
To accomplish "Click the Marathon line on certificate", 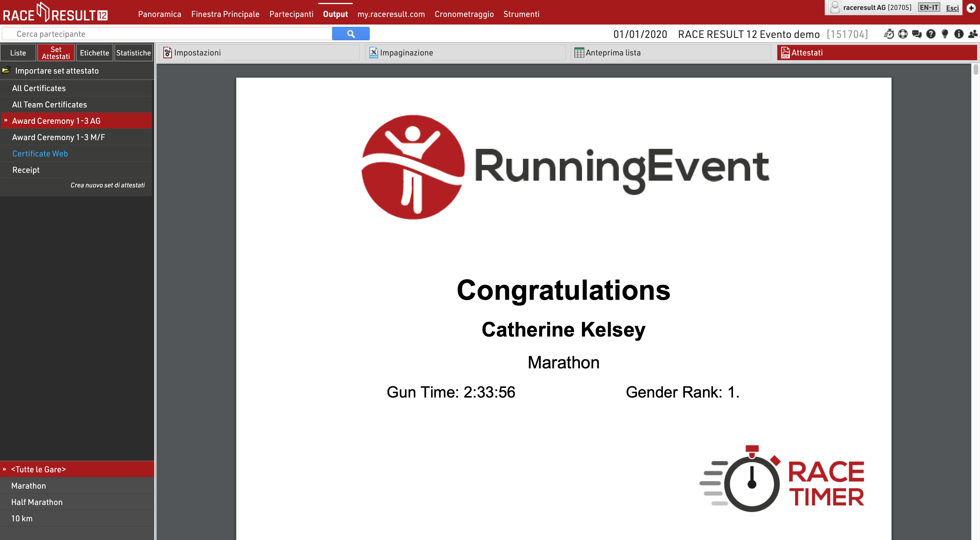I will coord(563,363).
